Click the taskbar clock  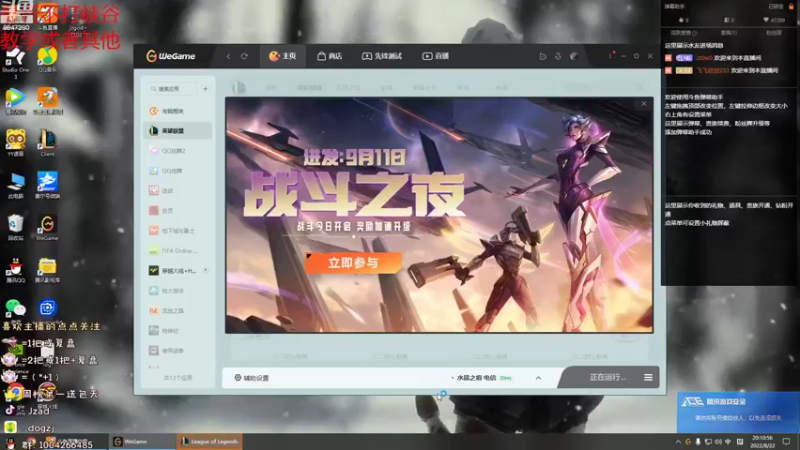[x=762, y=441]
